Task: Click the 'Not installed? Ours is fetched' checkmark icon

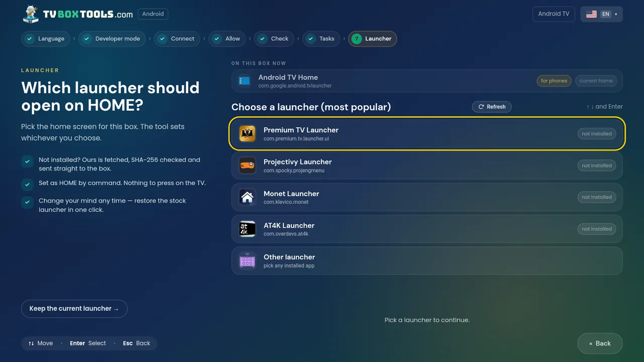Action: point(27,161)
